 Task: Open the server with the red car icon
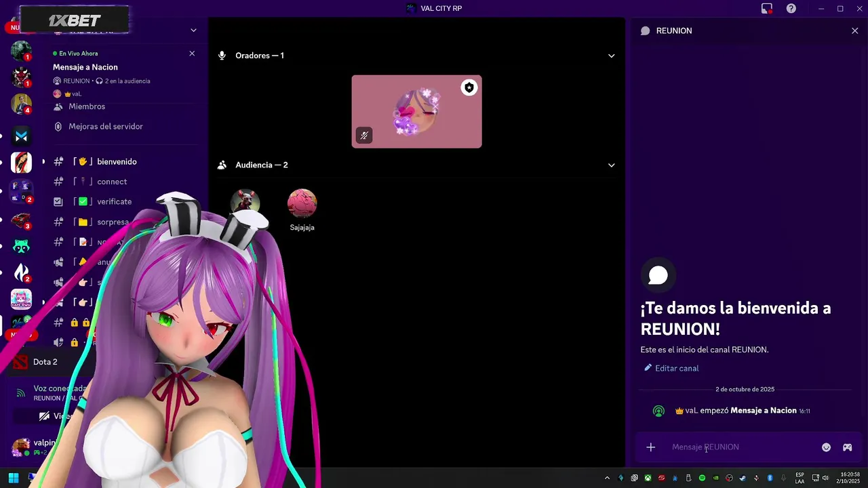21,220
